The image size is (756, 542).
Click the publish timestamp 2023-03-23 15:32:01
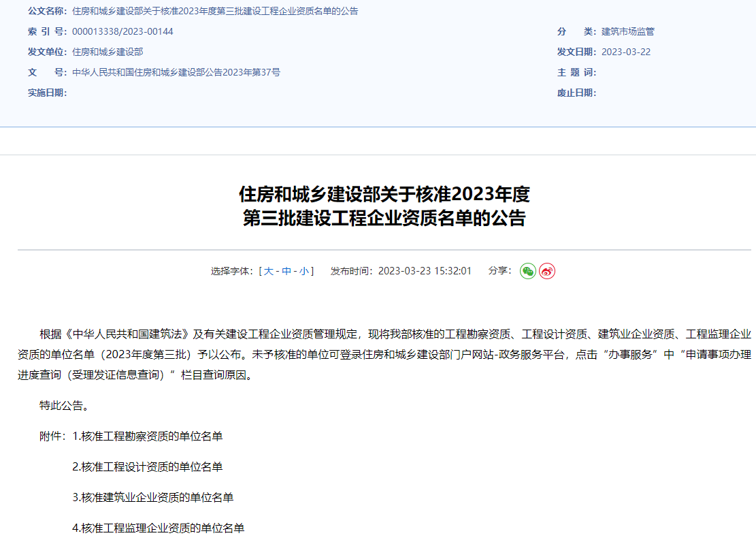point(426,270)
